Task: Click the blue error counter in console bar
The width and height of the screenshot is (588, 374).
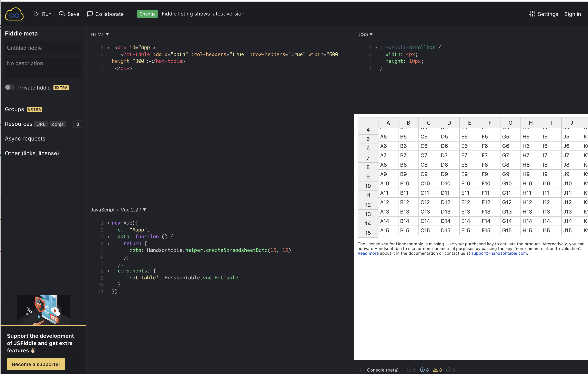Action: (424, 370)
